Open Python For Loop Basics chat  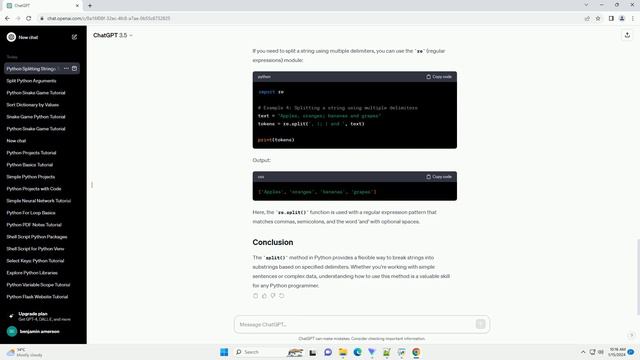pyautogui.click(x=31, y=213)
